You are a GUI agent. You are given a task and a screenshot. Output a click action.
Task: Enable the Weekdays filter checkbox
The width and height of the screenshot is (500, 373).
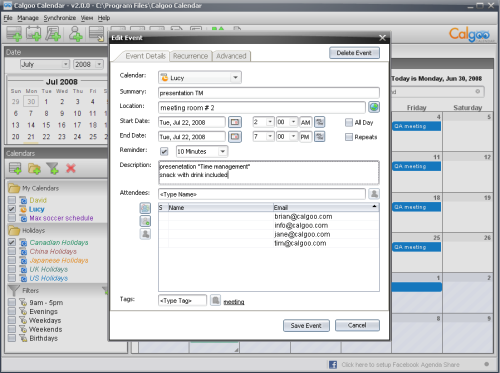pos(12,320)
